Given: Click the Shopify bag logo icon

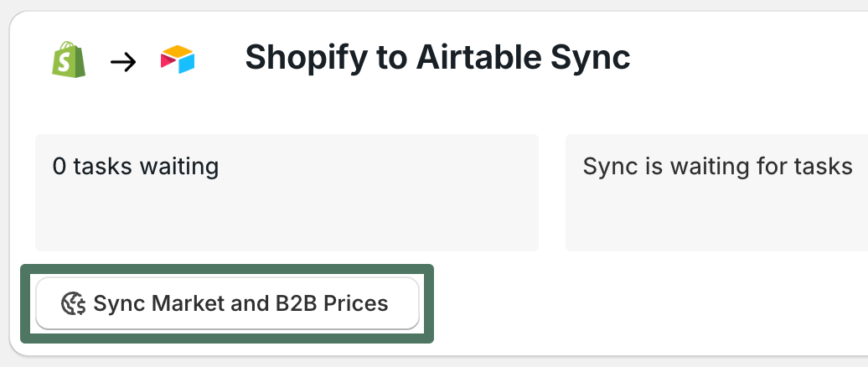Looking at the screenshot, I should 69,60.
